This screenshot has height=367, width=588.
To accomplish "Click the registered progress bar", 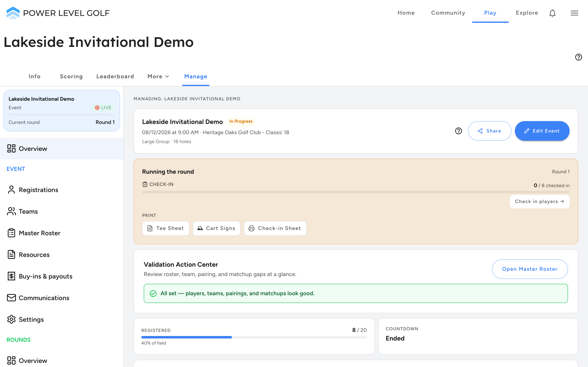I will coord(254,337).
